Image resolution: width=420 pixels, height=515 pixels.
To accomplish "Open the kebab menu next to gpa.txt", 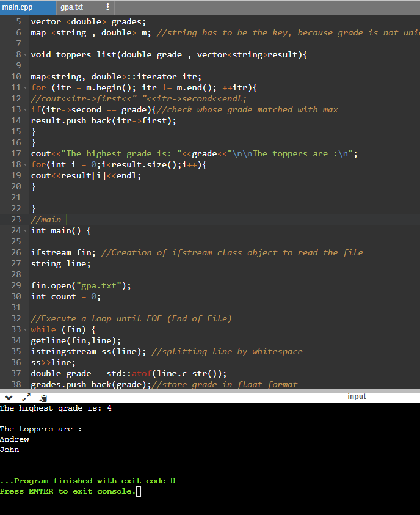I will click(107, 7).
